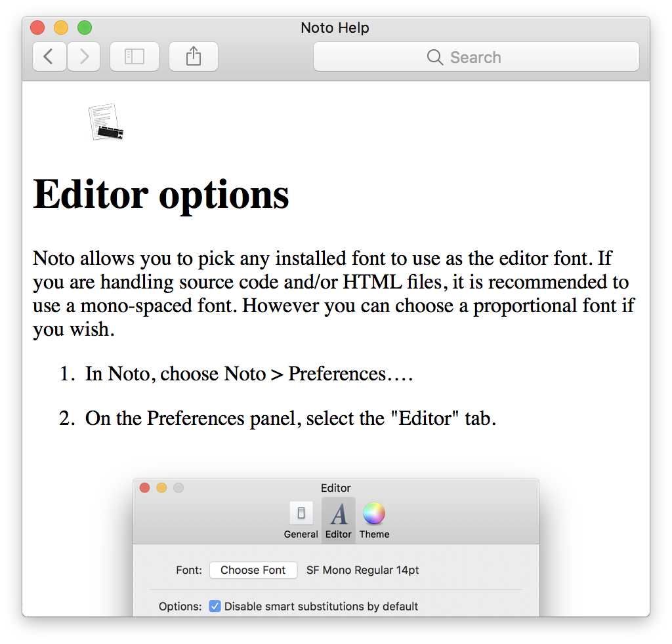Screen dimensions: 672x644
Task: Close the Noto Help window
Action: (x=37, y=28)
